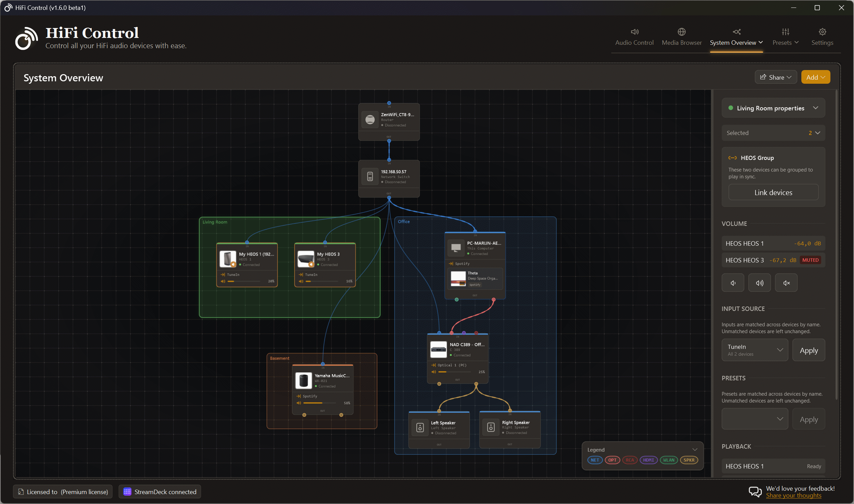Select the My HEOS 3 device thumbnail
The image size is (854, 504).
pos(306,259)
